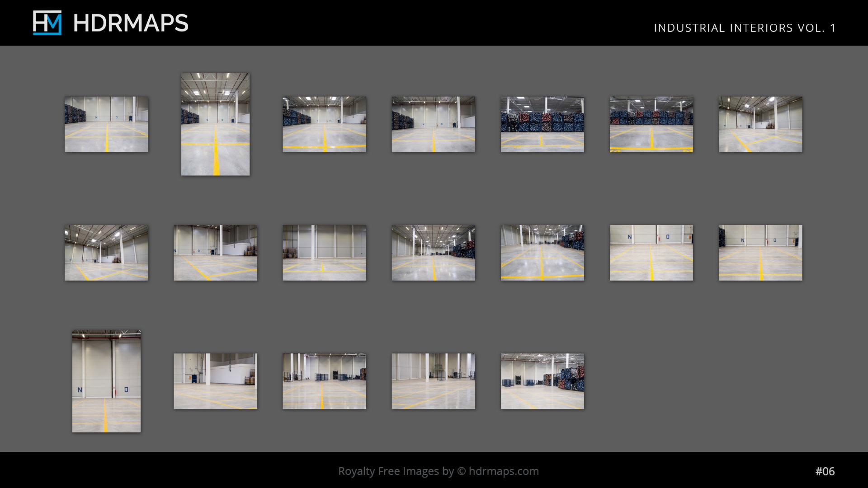868x488 pixels.
Task: Select sixth middle-row thumbnail with N door
Action: click(651, 253)
